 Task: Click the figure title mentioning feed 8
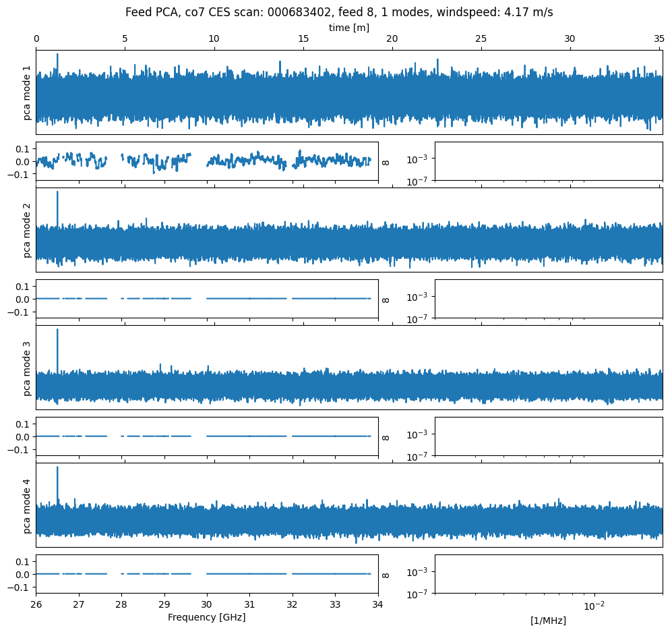click(x=339, y=12)
